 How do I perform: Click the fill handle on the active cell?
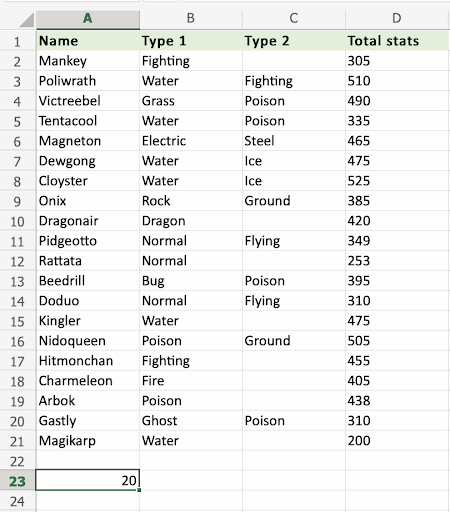tap(139, 490)
